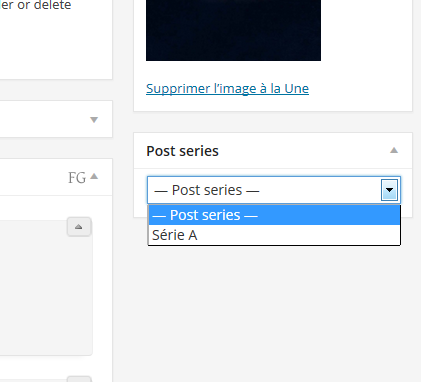Click the FG label in panel header
Viewport: 421px width, 382px height.
pyautogui.click(x=77, y=178)
